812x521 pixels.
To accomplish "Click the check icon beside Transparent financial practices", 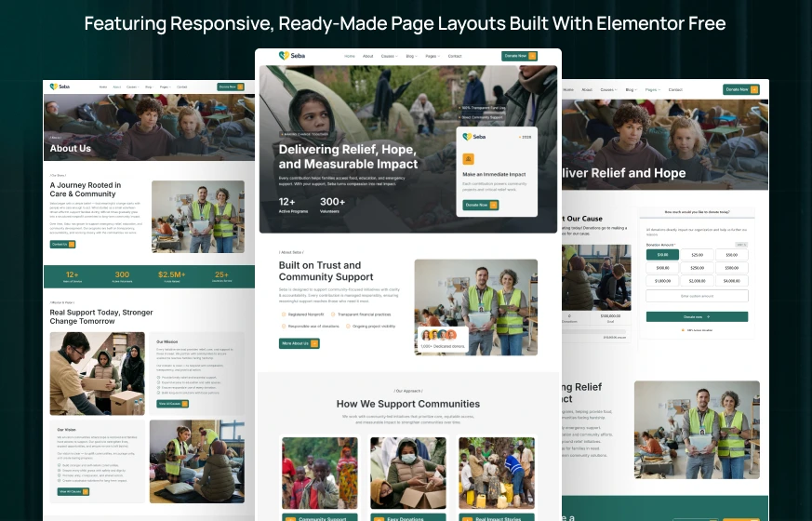I will tap(333, 314).
